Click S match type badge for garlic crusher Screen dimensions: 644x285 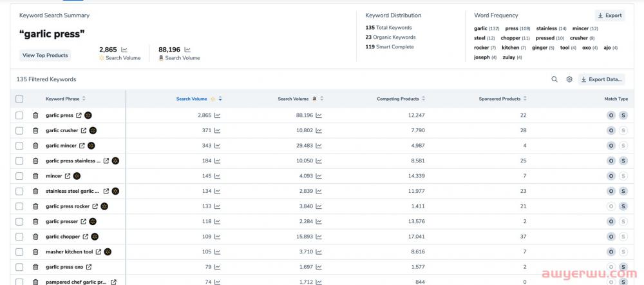[x=623, y=131]
